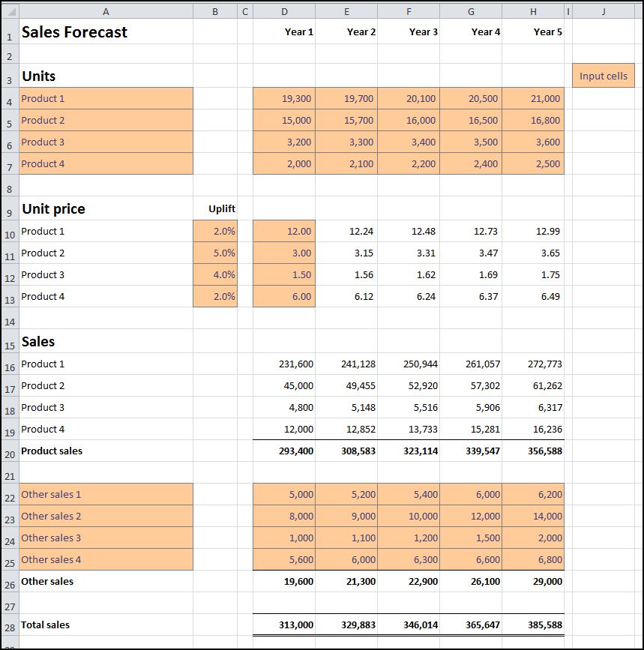Click Total sales value 313,000
644x650 pixels.
(x=284, y=625)
